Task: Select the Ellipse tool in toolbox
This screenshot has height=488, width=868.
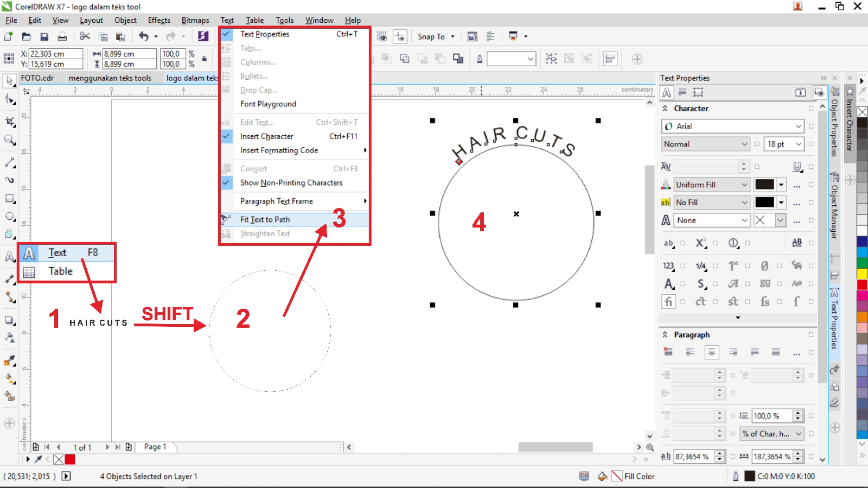Action: tap(10, 217)
